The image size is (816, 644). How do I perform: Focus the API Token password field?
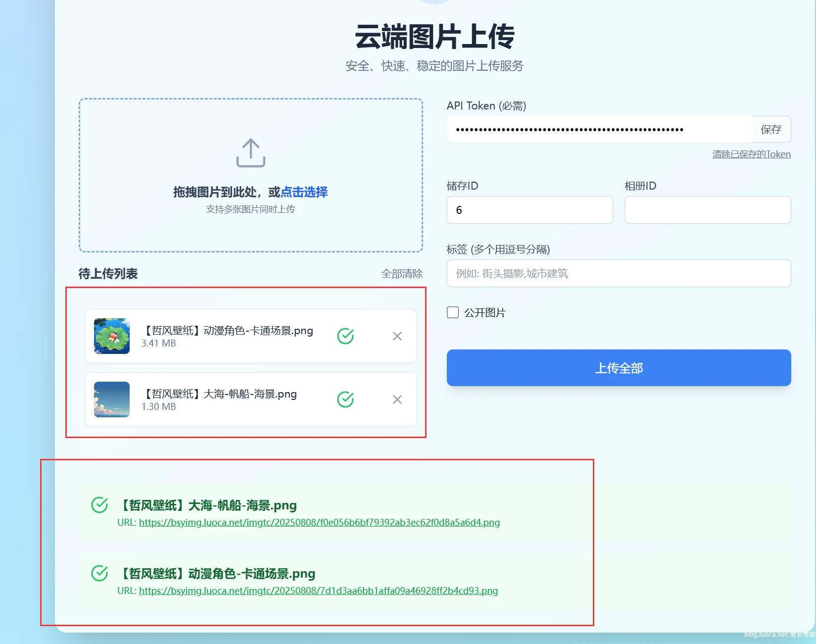point(599,130)
